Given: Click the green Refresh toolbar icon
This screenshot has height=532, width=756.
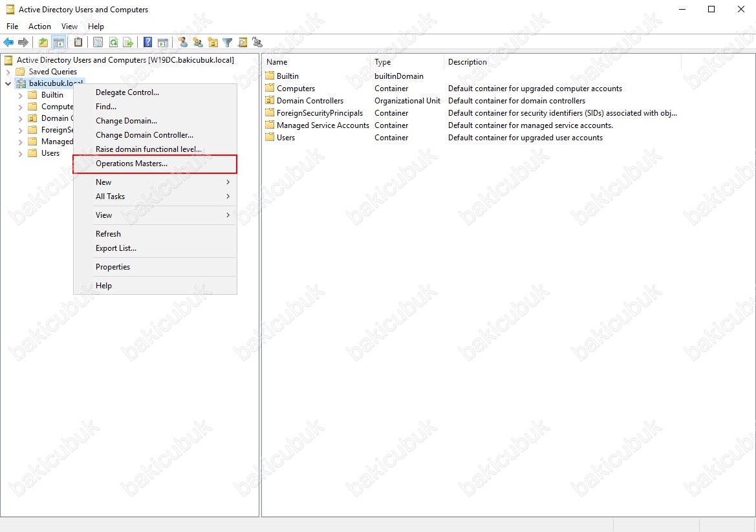Looking at the screenshot, I should [113, 43].
